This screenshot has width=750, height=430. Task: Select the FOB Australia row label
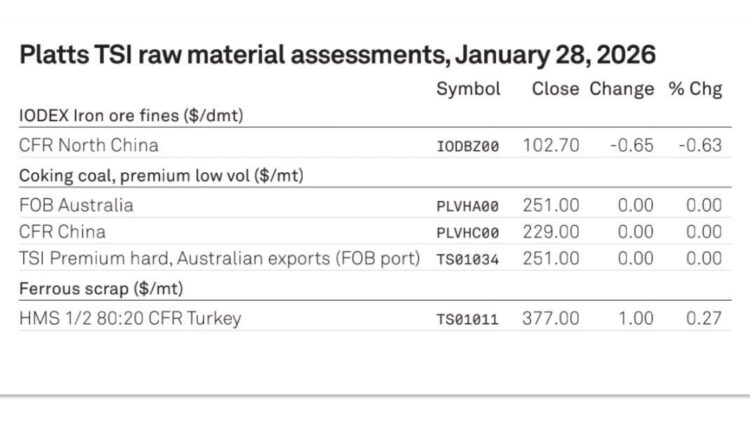tap(76, 205)
